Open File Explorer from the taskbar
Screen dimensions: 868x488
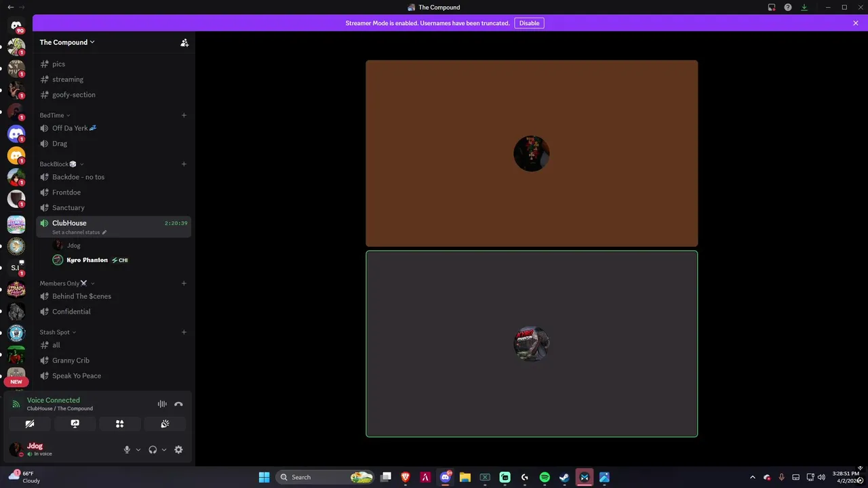pyautogui.click(x=465, y=477)
